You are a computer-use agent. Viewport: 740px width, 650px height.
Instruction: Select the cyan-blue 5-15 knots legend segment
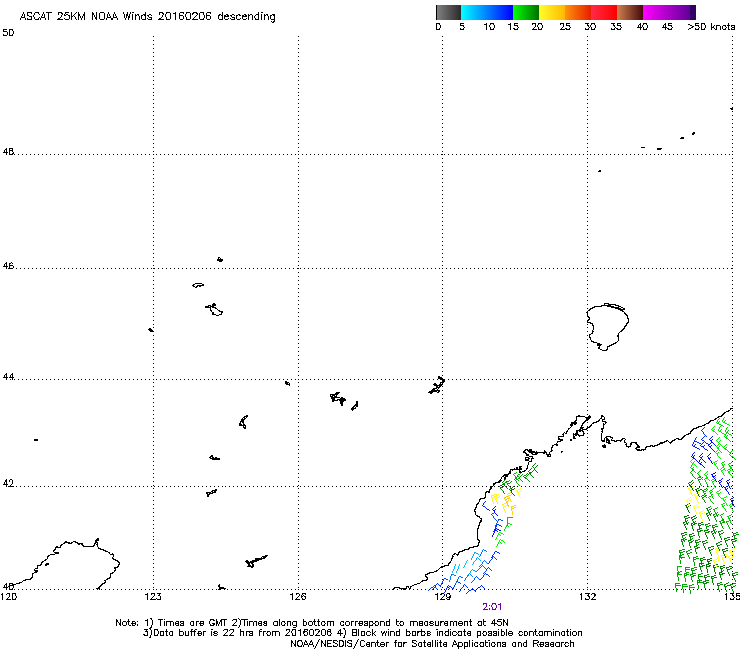(487, 12)
